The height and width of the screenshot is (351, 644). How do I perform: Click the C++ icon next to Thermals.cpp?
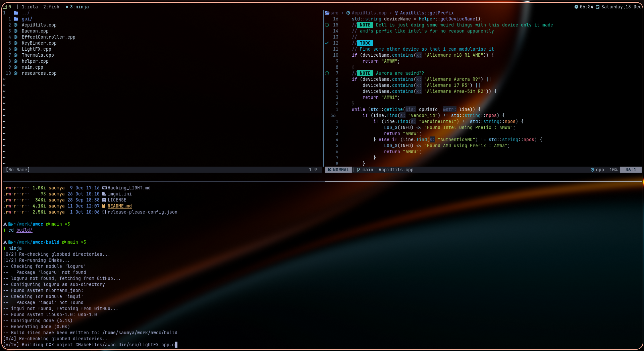(15, 55)
